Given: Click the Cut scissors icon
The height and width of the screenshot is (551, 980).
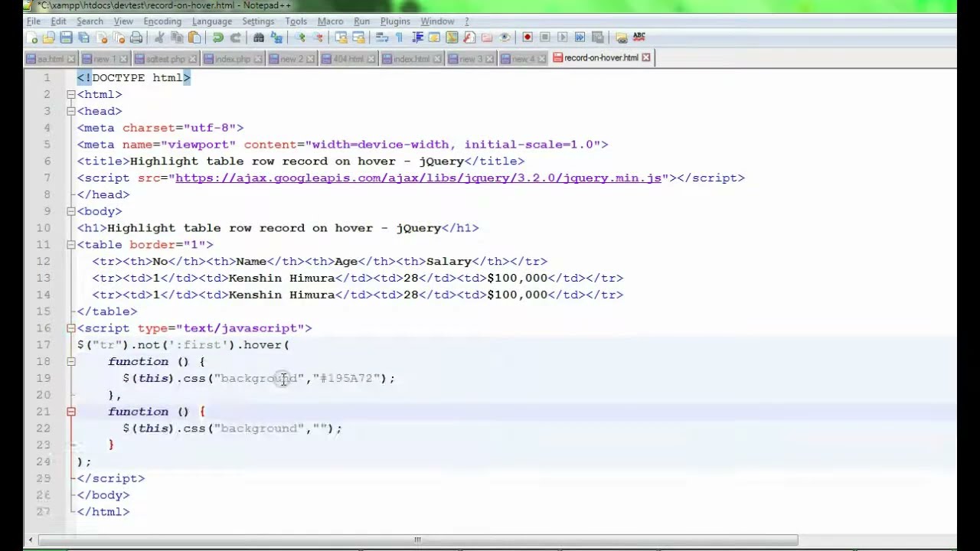Looking at the screenshot, I should point(159,37).
